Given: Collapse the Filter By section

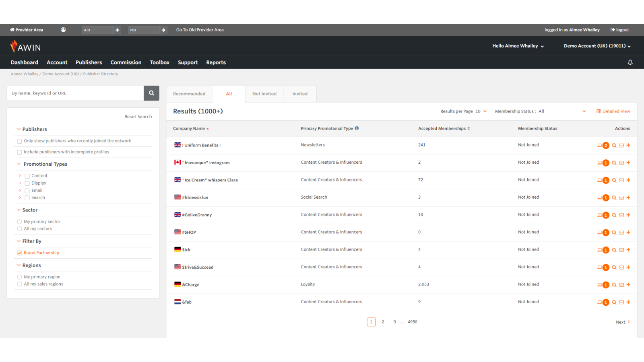Looking at the screenshot, I should pyautogui.click(x=19, y=241).
